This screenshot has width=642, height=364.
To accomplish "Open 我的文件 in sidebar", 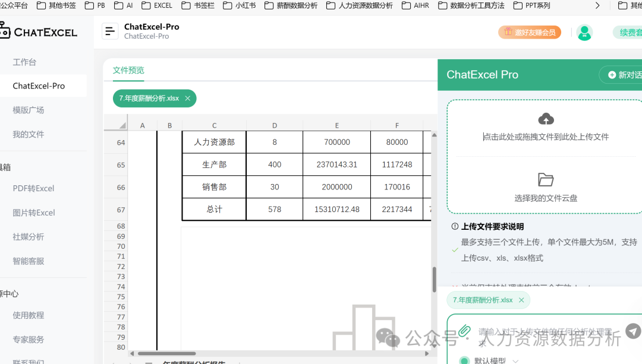I will coord(29,134).
